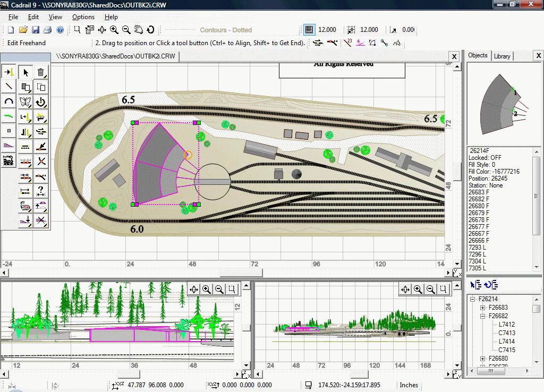This screenshot has height=392, width=544.
Task: Choose the butterfly mirror tool
Action: pyautogui.click(x=25, y=101)
